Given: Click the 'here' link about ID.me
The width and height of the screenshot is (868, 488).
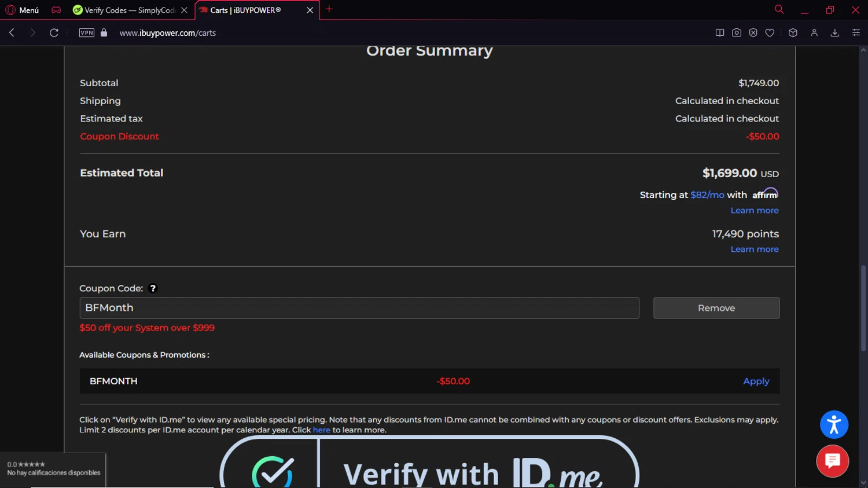Looking at the screenshot, I should point(321,430).
